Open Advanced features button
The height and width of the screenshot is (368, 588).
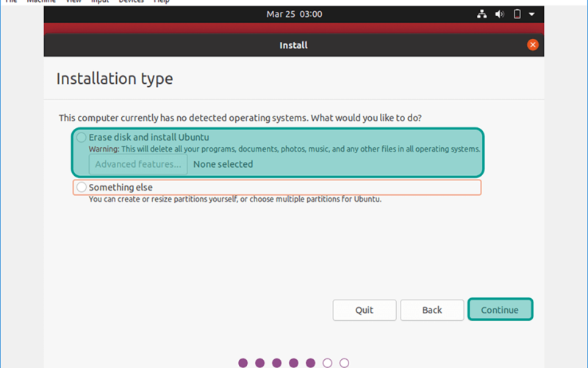[x=138, y=164]
